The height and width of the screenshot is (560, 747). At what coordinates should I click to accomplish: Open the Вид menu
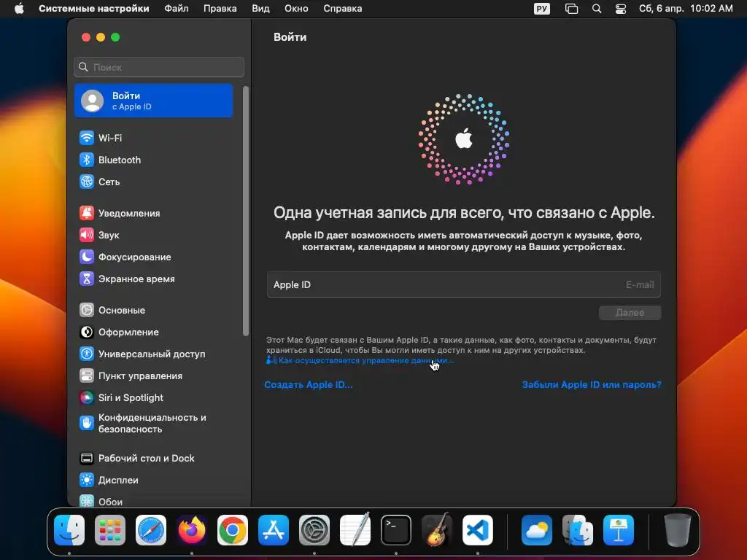[x=260, y=9]
